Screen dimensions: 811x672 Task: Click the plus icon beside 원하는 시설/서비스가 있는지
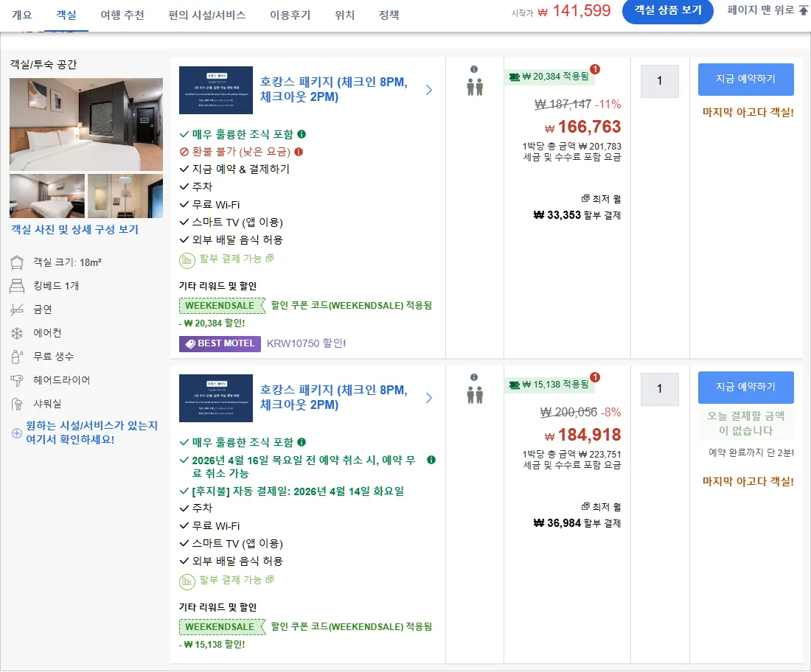point(16,433)
